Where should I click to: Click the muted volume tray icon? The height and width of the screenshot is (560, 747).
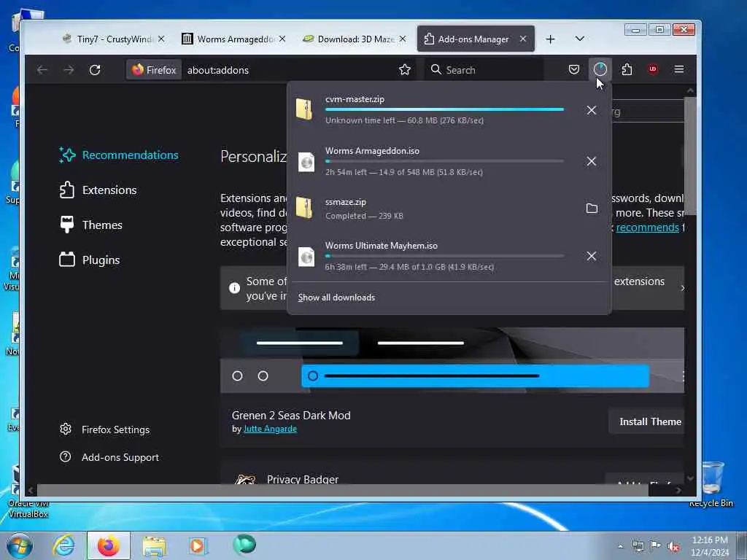coord(673,547)
